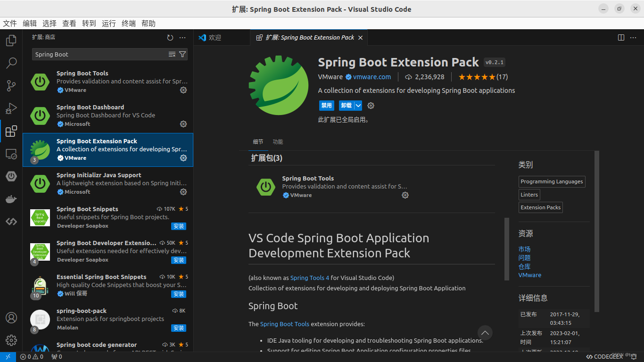Install Spring Boot Developer Extension pack
644x362 pixels.
(179, 260)
